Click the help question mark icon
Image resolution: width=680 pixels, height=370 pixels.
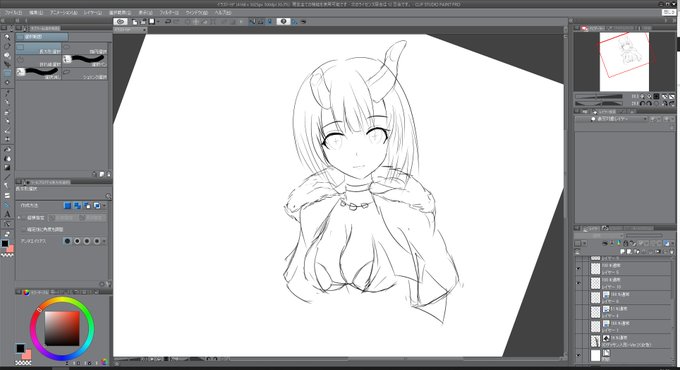click(x=283, y=21)
